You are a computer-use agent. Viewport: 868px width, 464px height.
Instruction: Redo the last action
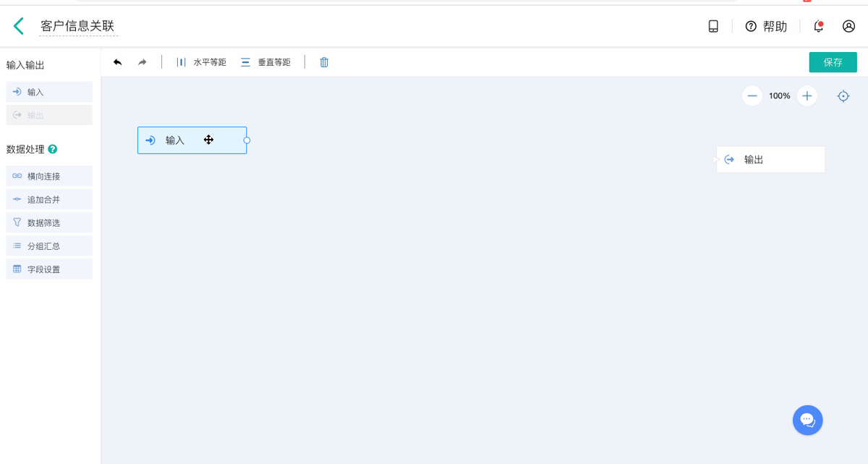pos(142,62)
